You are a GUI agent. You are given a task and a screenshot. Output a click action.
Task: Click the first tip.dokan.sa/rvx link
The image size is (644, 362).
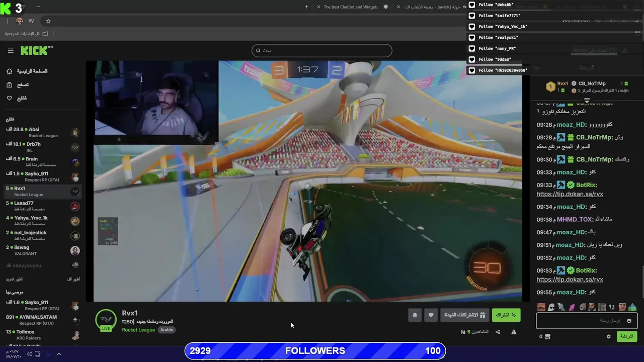tap(570, 194)
